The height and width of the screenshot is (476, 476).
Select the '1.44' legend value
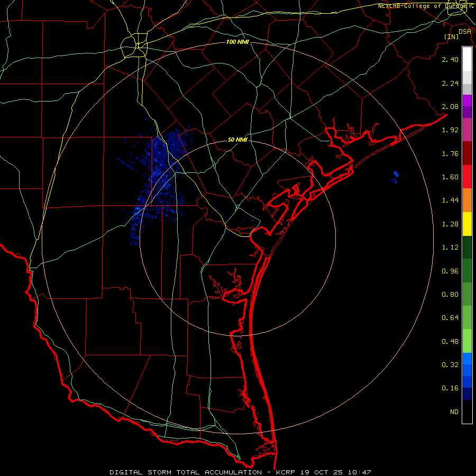tap(450, 200)
